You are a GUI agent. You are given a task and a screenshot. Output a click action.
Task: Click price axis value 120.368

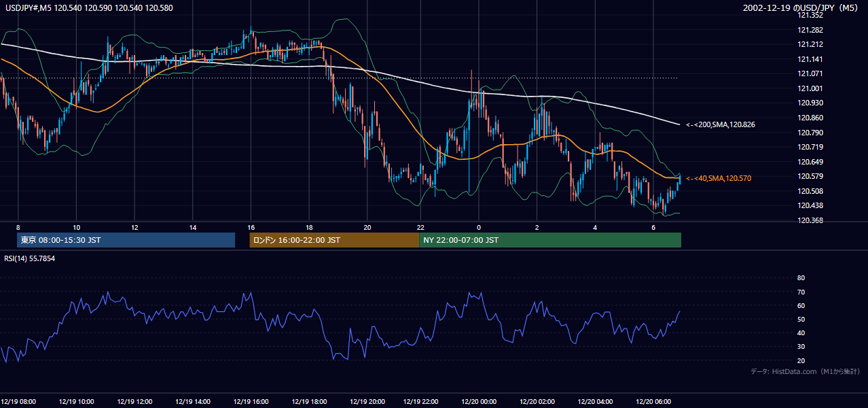coord(811,220)
